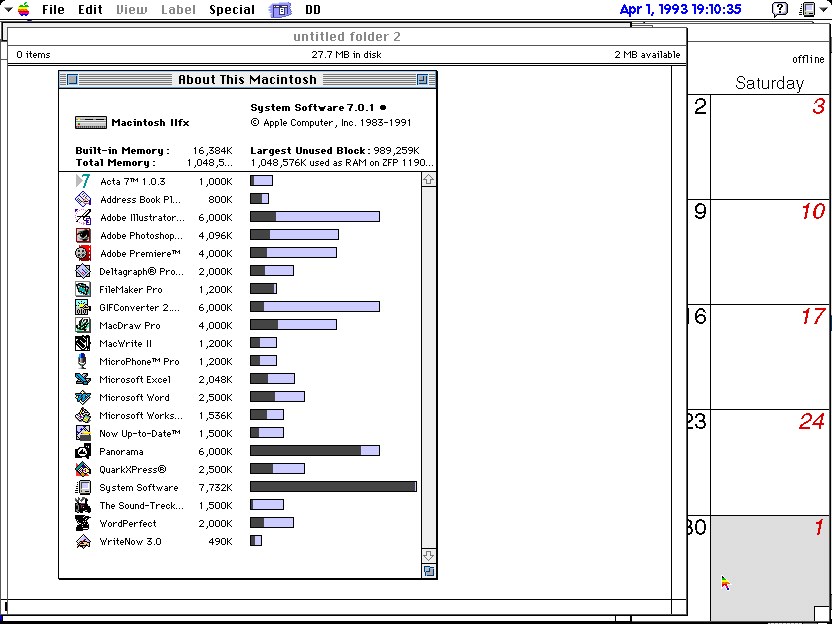Click the menu bar clock Apr 1, 1993
This screenshot has width=832, height=624.
point(680,10)
